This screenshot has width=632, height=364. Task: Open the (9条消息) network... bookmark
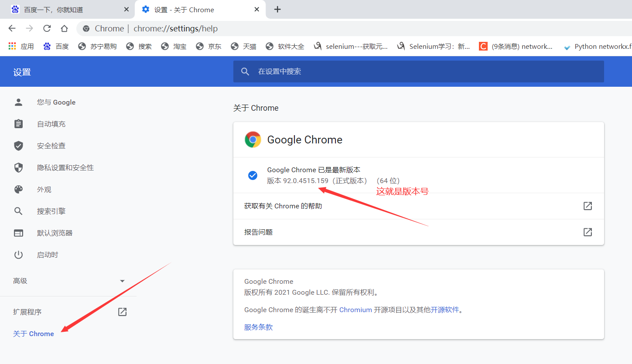[516, 46]
